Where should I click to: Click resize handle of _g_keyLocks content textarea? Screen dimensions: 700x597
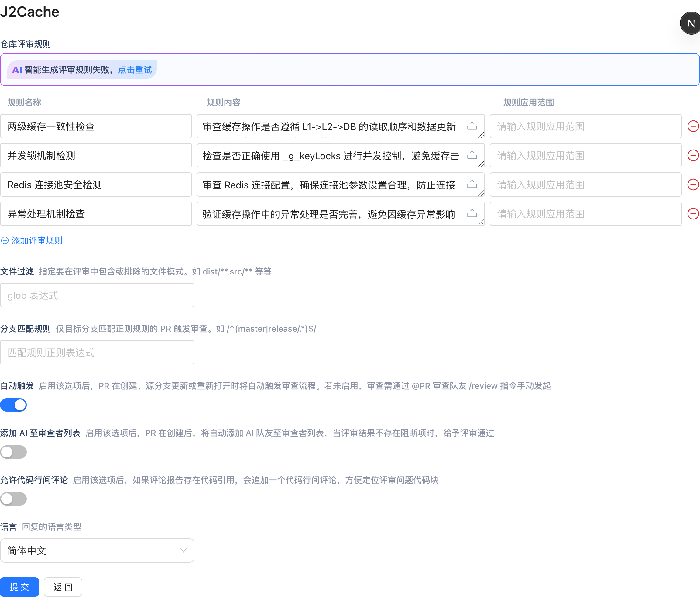[481, 164]
